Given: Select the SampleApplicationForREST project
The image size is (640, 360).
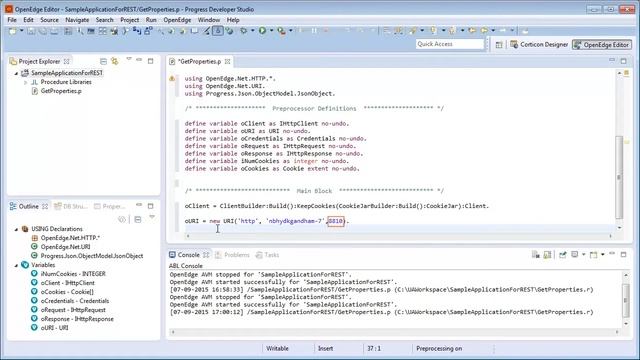Looking at the screenshot, I should tap(67, 73).
